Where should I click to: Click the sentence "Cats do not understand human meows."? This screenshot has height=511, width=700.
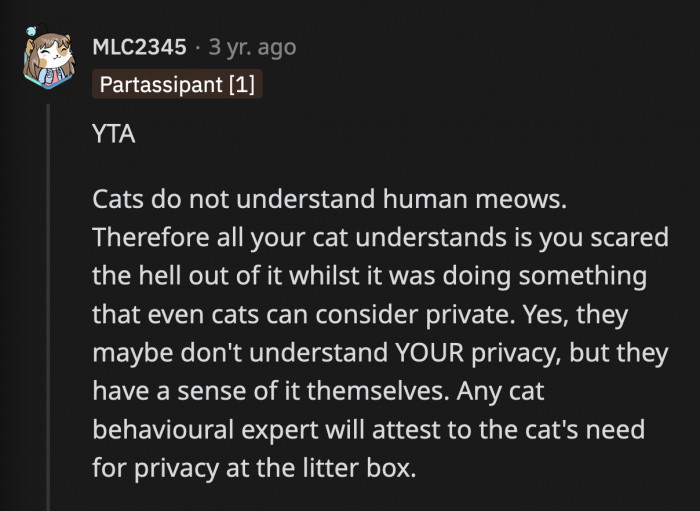click(x=329, y=199)
